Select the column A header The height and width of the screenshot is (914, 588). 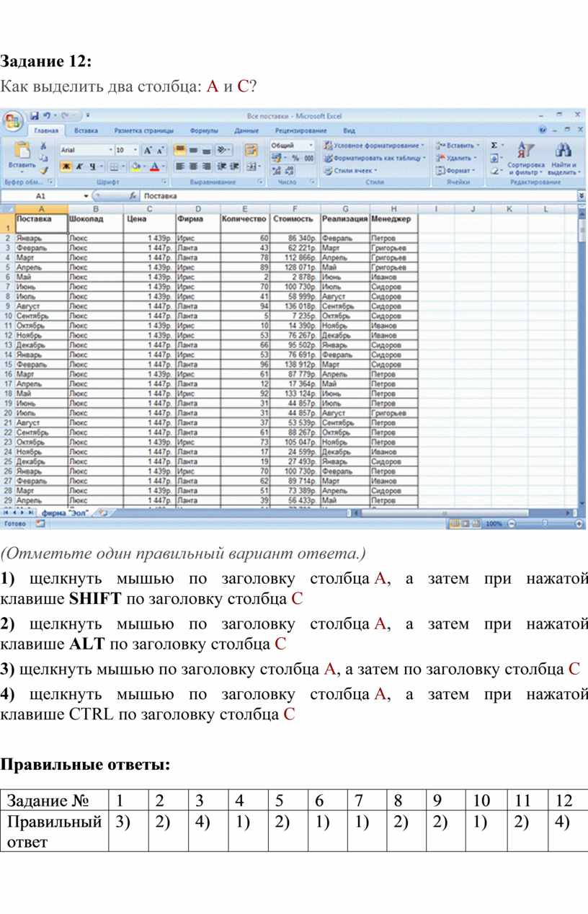click(x=40, y=208)
